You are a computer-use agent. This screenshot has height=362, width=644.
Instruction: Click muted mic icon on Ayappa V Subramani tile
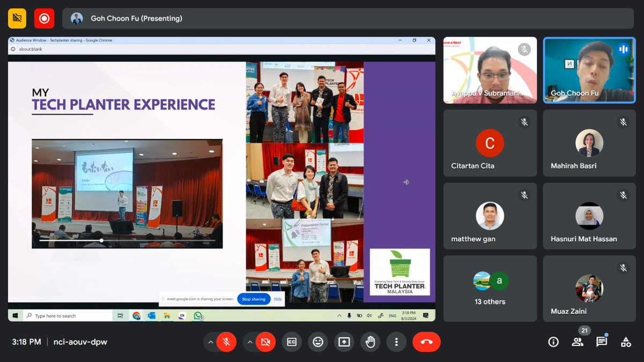point(524,49)
